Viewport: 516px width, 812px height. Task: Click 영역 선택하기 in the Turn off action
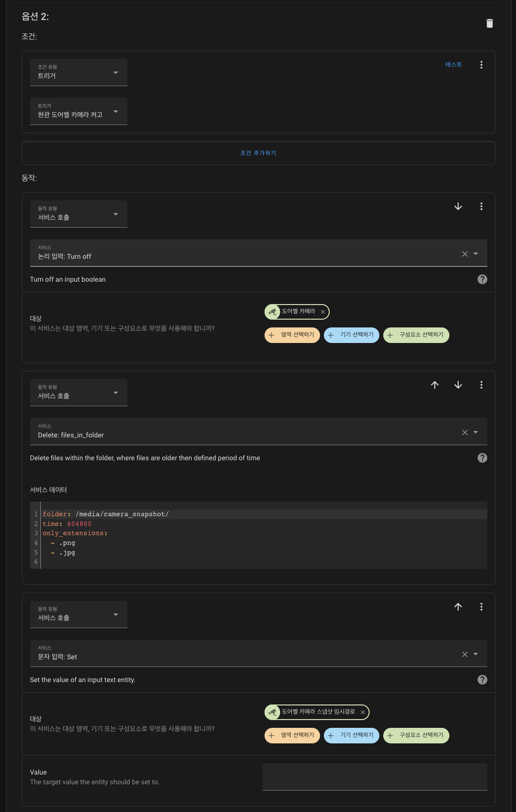click(x=292, y=335)
